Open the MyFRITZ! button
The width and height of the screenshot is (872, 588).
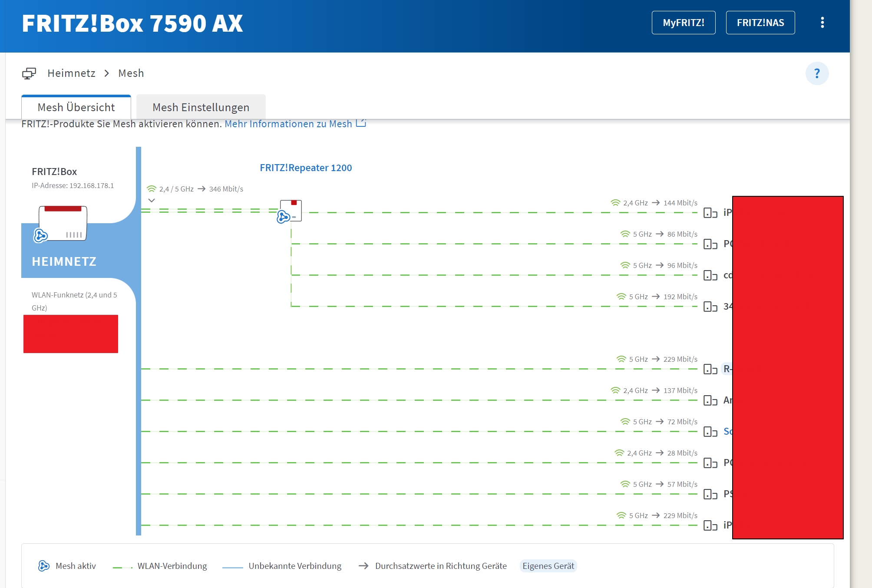pos(683,23)
